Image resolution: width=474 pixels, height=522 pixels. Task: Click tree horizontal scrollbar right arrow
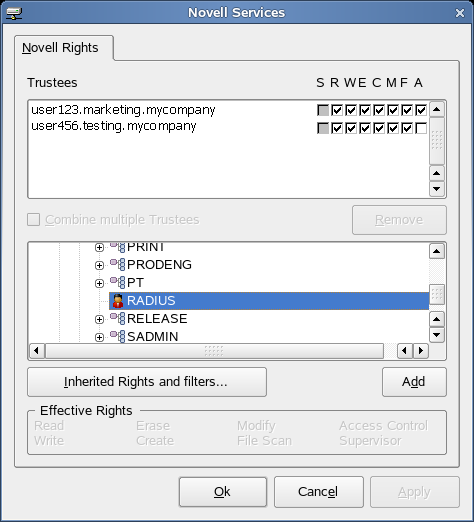click(x=421, y=351)
